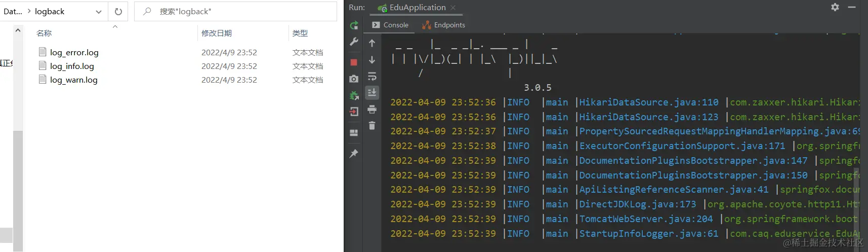Click the Rerun EduApplication icon

pyautogui.click(x=354, y=25)
